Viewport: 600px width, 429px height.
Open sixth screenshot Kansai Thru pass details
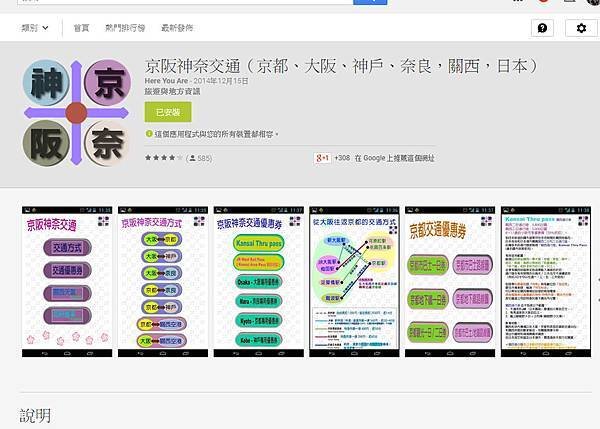[x=546, y=282]
